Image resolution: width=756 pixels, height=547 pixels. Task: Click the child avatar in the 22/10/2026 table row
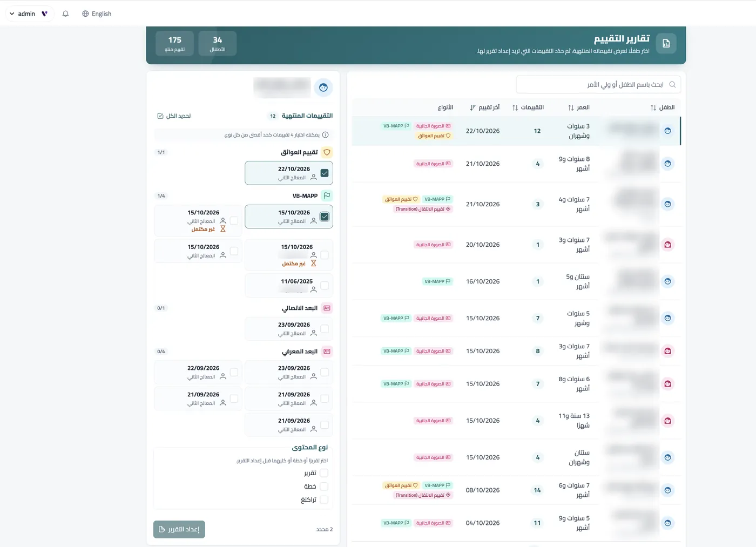(x=668, y=131)
